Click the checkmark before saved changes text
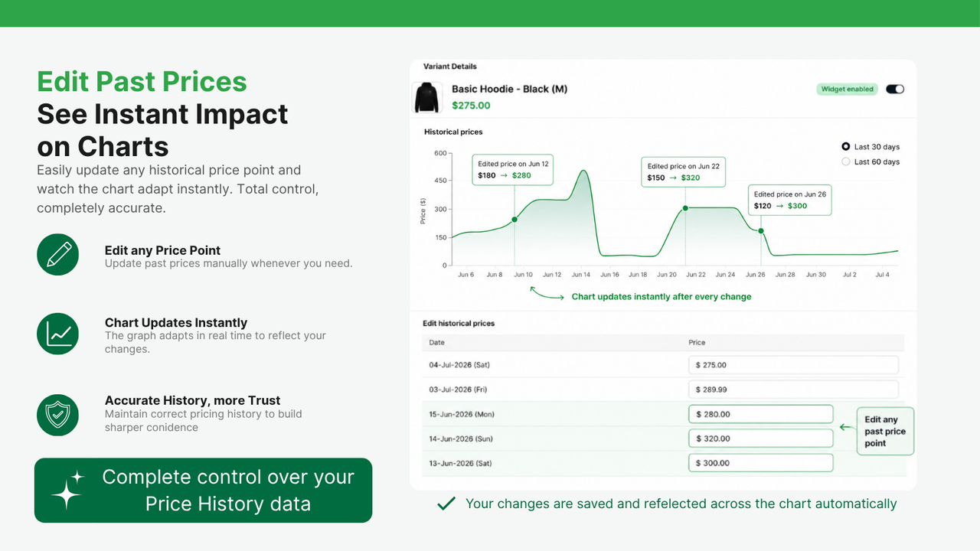The width and height of the screenshot is (980, 551). (x=446, y=504)
